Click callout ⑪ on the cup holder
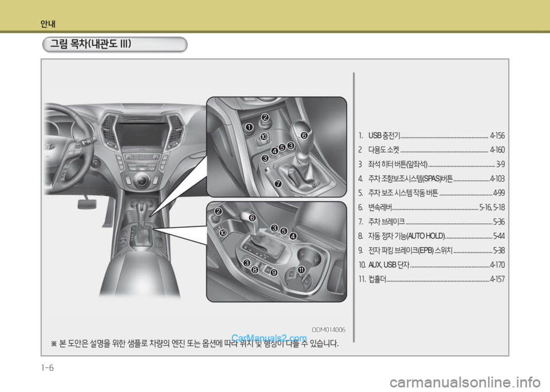The height and width of the screenshot is (392, 550). [301, 270]
